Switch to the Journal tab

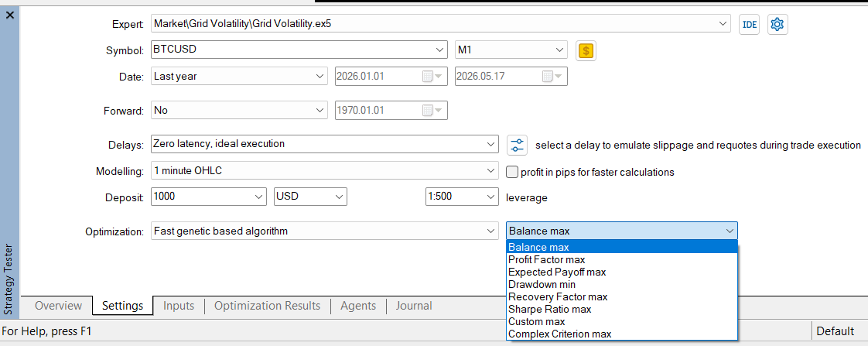pos(414,306)
